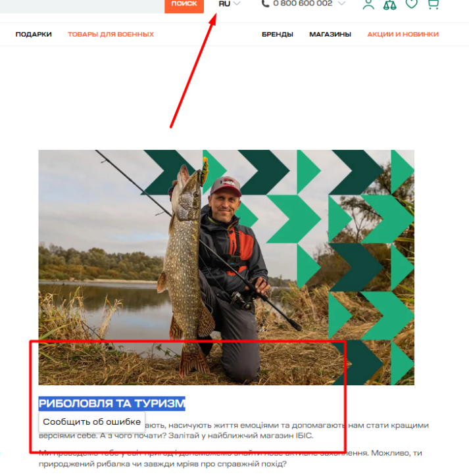Viewport: 469px width, 476px height.
Task: Click the orange ПОИСК search button
Action: pyautogui.click(x=184, y=6)
